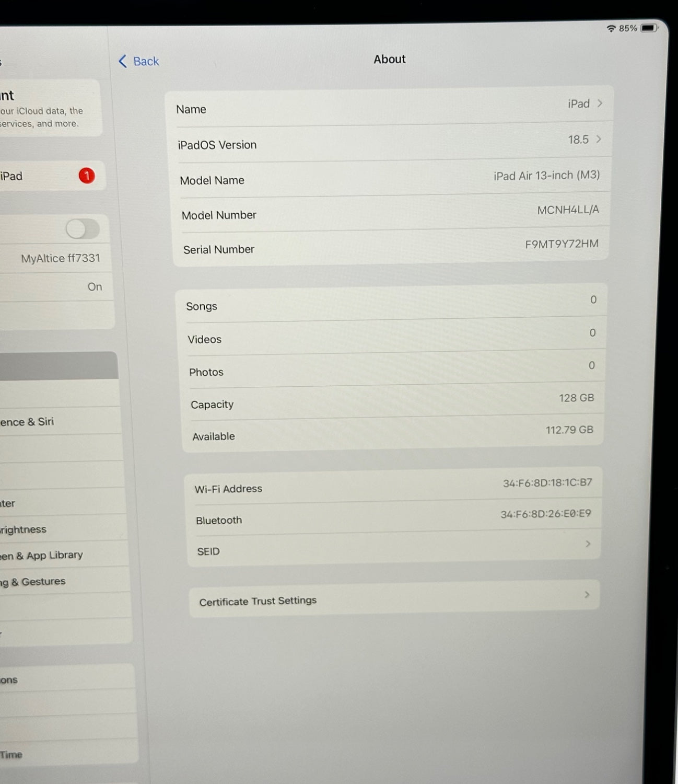Screen dimensions: 678x784
Task: Open the Brightness sidebar item
Action: click(63, 528)
